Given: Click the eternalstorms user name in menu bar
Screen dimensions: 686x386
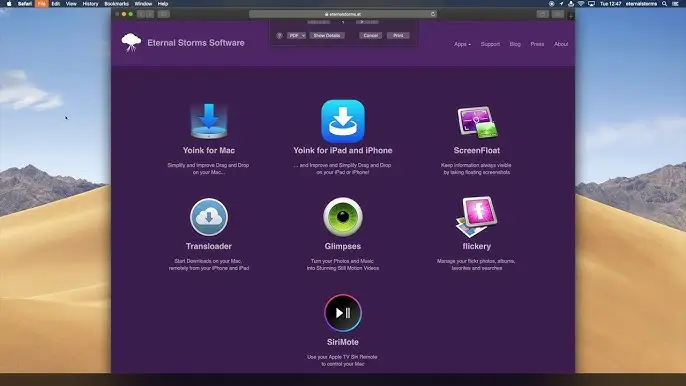Looking at the screenshot, I should 641,4.
